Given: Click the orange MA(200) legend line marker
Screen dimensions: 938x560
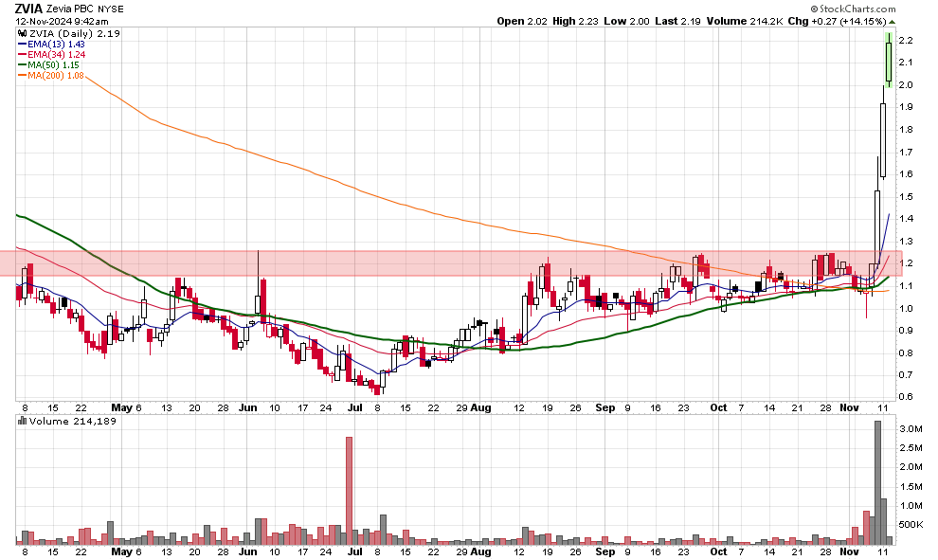Looking at the screenshot, I should [23, 76].
